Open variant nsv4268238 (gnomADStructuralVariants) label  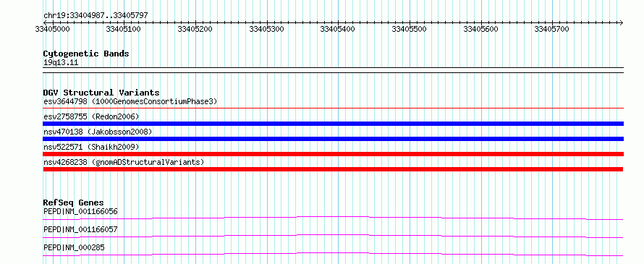pyautogui.click(x=124, y=162)
